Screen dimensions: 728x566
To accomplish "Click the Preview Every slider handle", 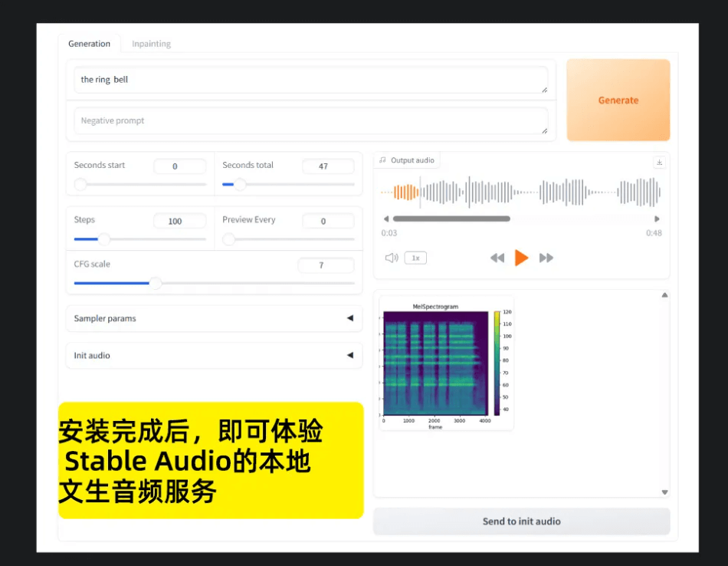I will [228, 239].
